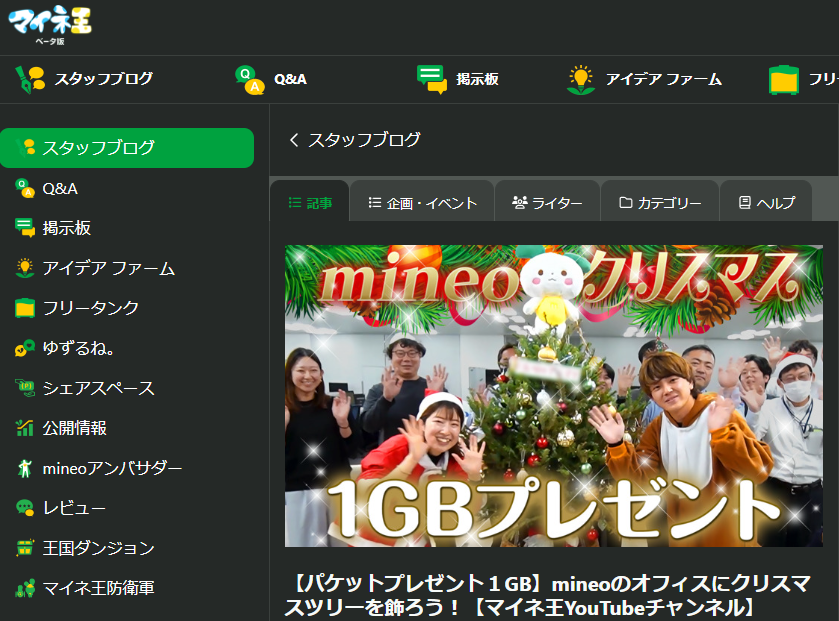Open 公開情報 text link in the sidebar
The width and height of the screenshot is (839, 621).
coord(75,428)
